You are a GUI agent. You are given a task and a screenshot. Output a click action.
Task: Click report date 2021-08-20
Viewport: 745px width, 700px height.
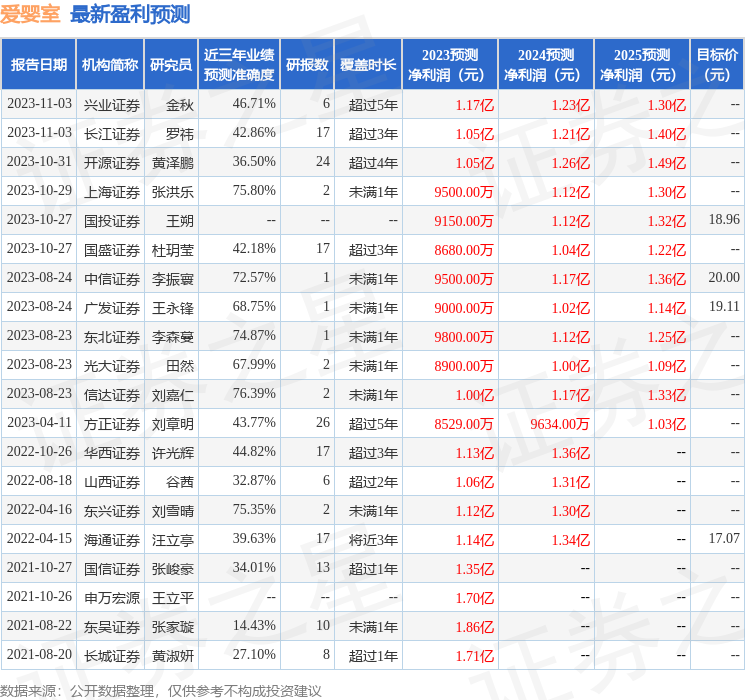(x=39, y=654)
